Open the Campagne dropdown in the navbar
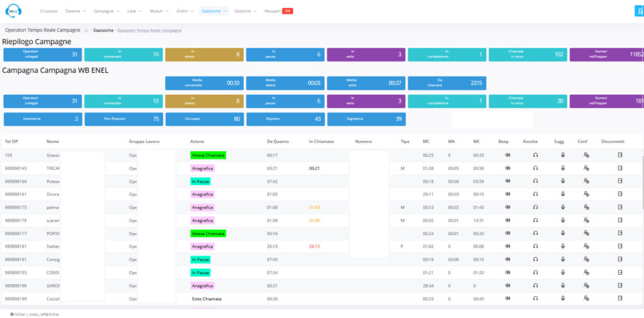644x318 pixels. point(106,11)
